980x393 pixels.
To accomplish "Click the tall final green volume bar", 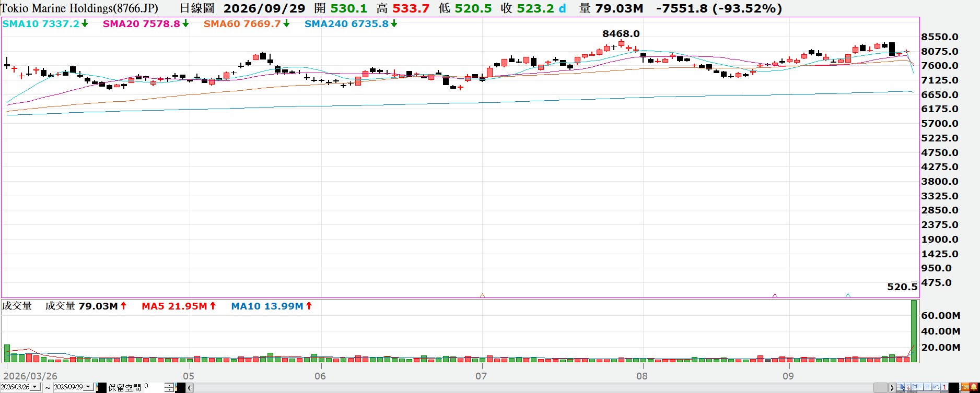I will point(914,331).
